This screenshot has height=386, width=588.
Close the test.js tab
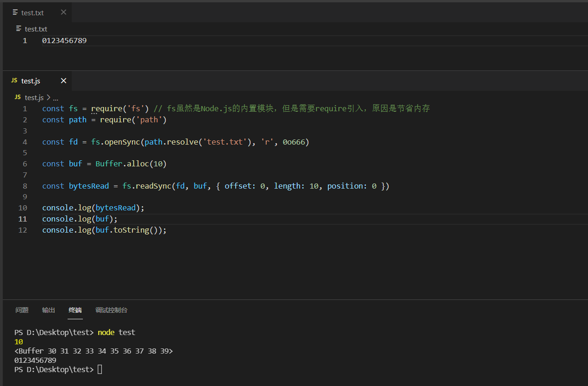click(63, 81)
